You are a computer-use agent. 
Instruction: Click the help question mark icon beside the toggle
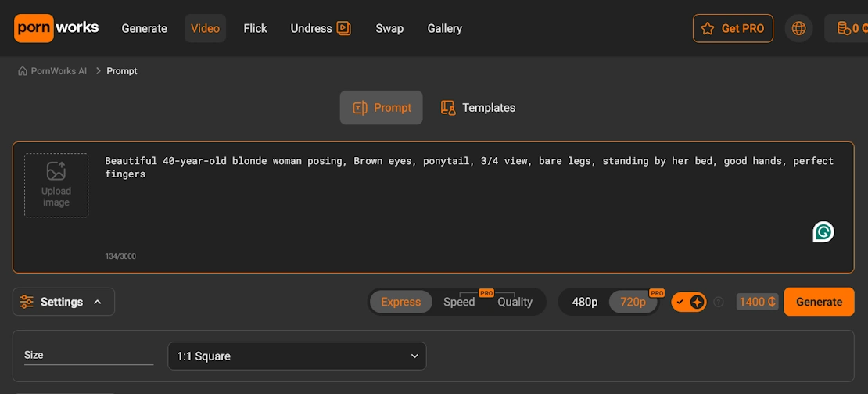719,302
